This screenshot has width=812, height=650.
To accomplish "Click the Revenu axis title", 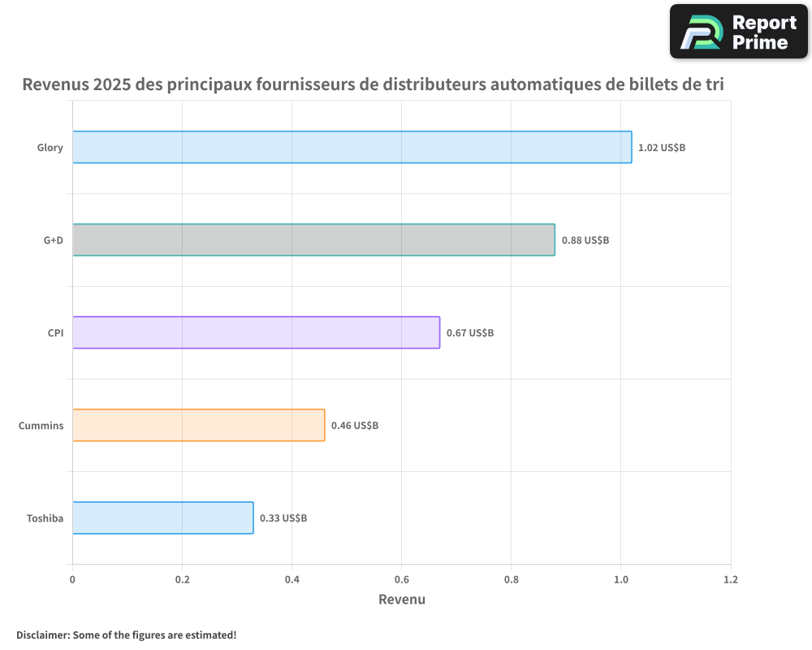I will (402, 599).
